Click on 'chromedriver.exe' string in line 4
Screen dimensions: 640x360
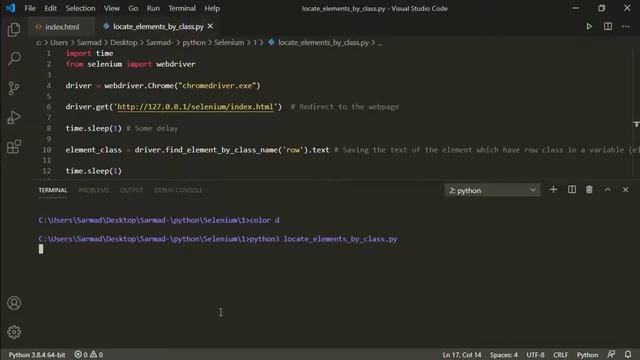click(217, 86)
